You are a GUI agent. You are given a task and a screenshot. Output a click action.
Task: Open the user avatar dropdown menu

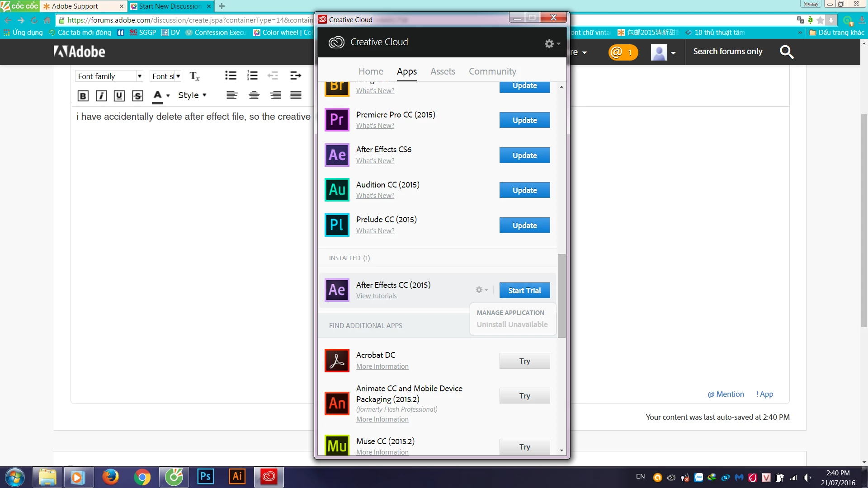[663, 52]
